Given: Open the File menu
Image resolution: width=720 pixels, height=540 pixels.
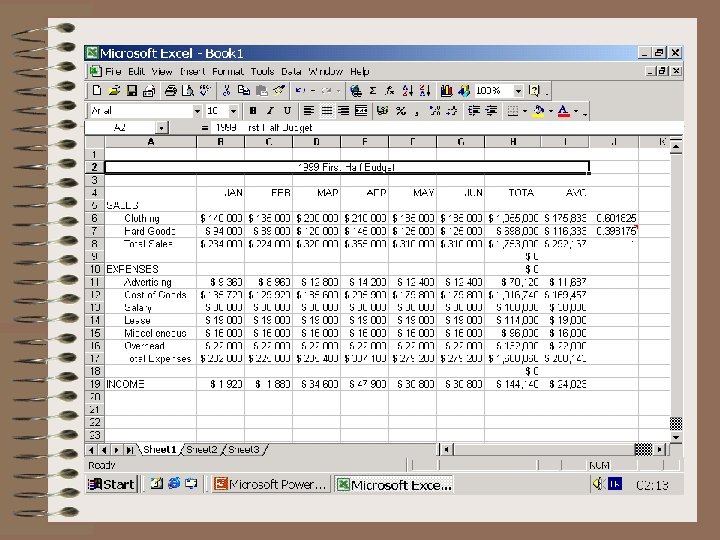Looking at the screenshot, I should pos(113,71).
